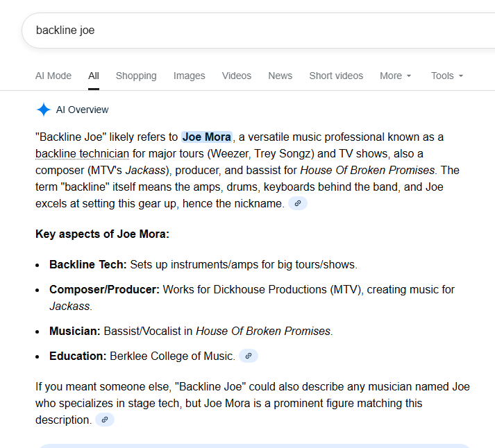The height and width of the screenshot is (448, 495).
Task: Open the Short videos tab
Action: coord(336,76)
